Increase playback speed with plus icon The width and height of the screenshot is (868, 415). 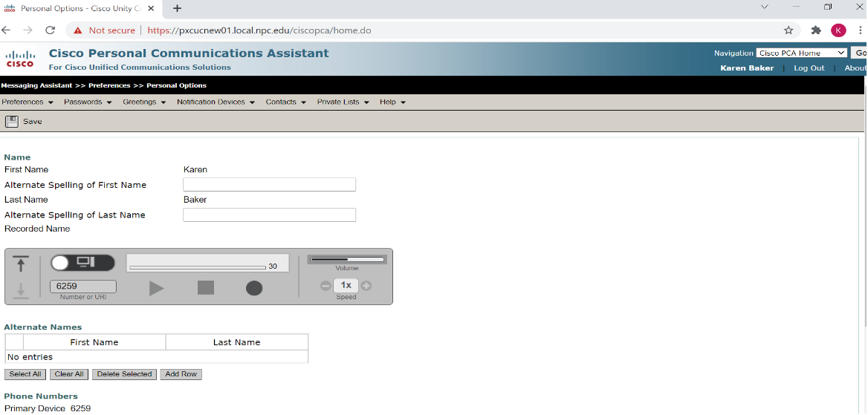(x=366, y=286)
